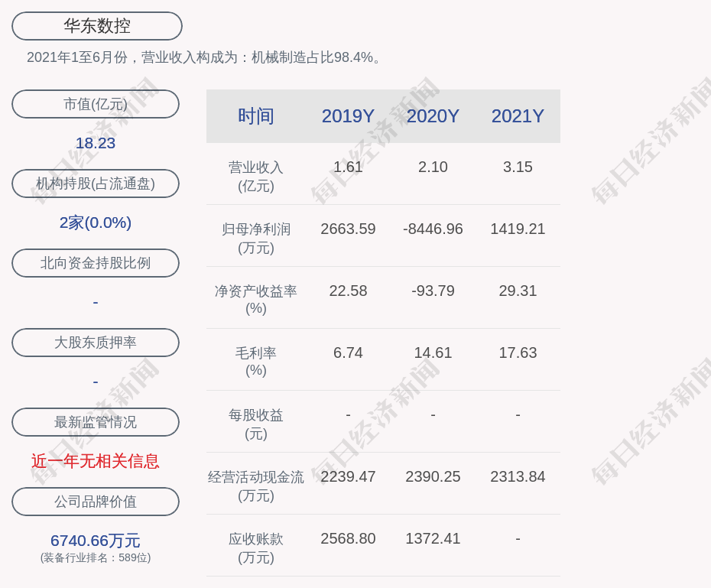This screenshot has height=588, width=711.
Task: Click the red 近一年无相关信息 text
Action: 96,461
